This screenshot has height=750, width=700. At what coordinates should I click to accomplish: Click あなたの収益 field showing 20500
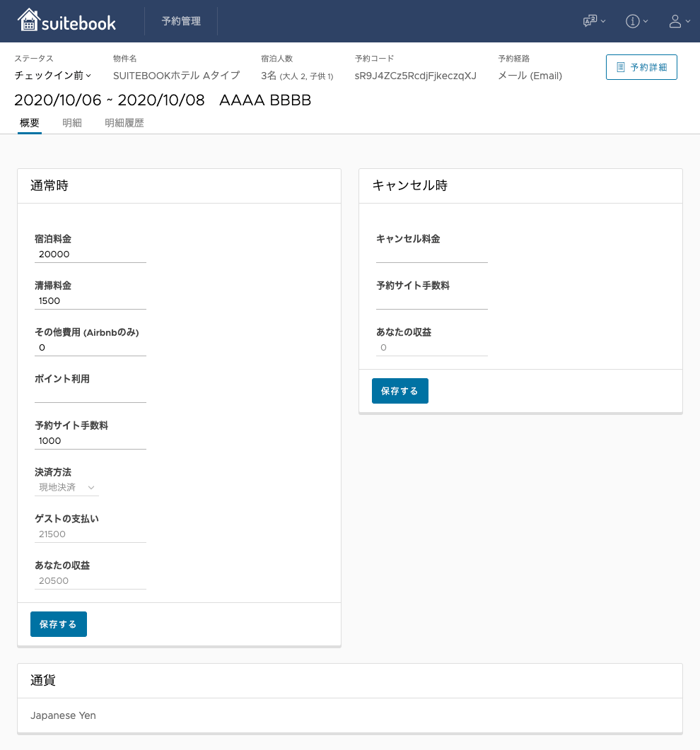90,580
